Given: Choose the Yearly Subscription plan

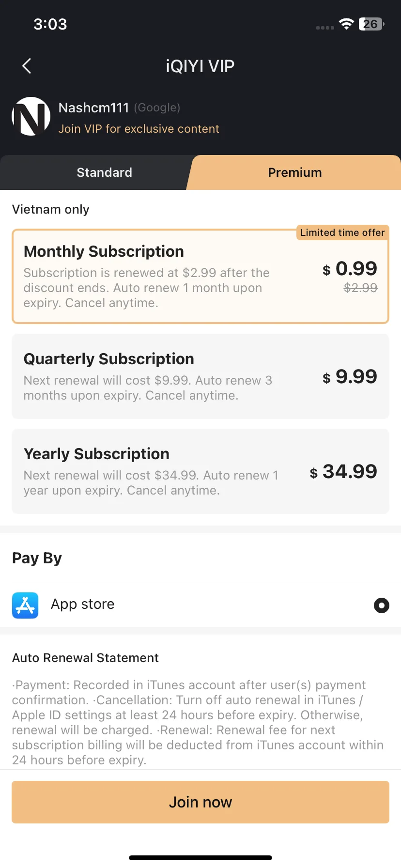Looking at the screenshot, I should click(200, 471).
